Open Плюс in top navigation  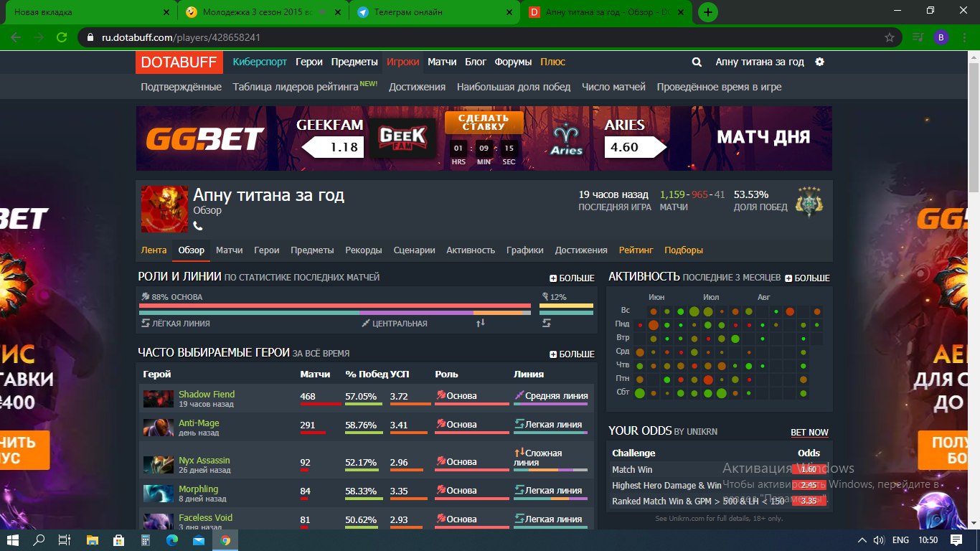(x=553, y=62)
